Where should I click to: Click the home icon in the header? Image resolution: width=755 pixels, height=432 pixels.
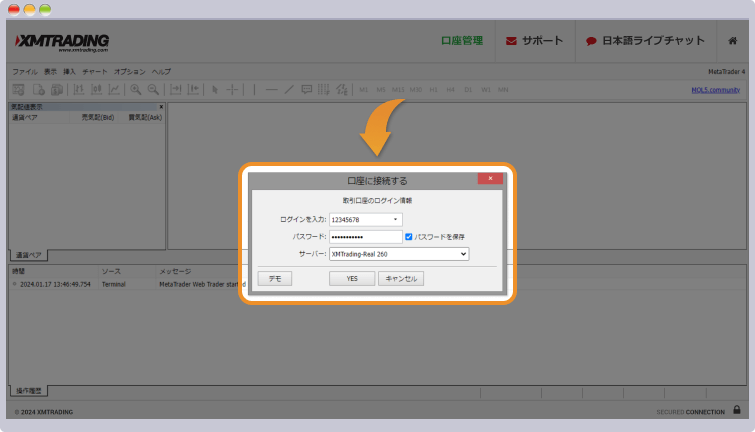732,41
